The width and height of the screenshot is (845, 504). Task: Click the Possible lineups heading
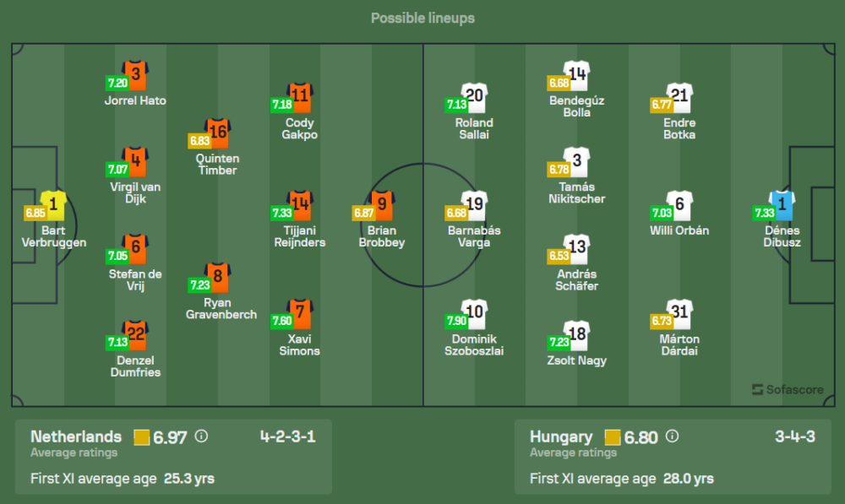pos(422,18)
